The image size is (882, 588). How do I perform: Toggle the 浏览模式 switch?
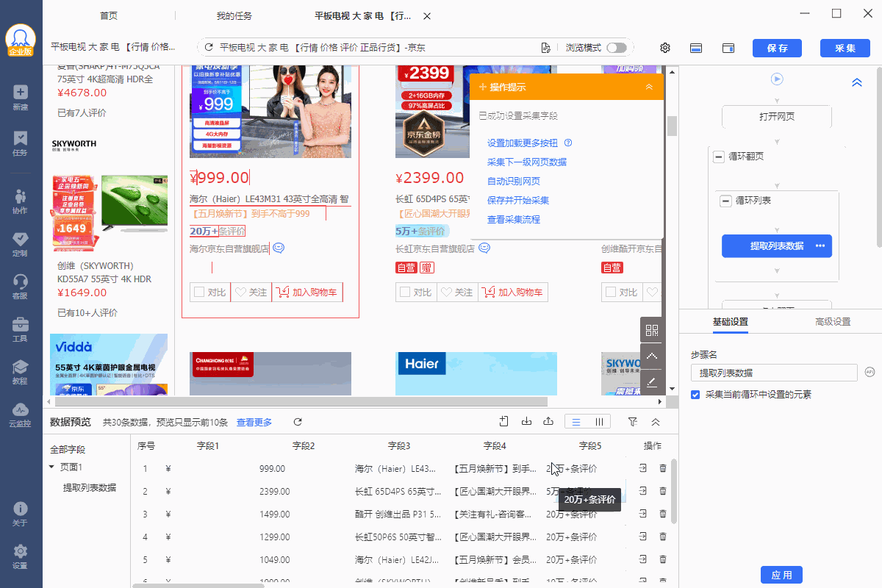tap(617, 48)
